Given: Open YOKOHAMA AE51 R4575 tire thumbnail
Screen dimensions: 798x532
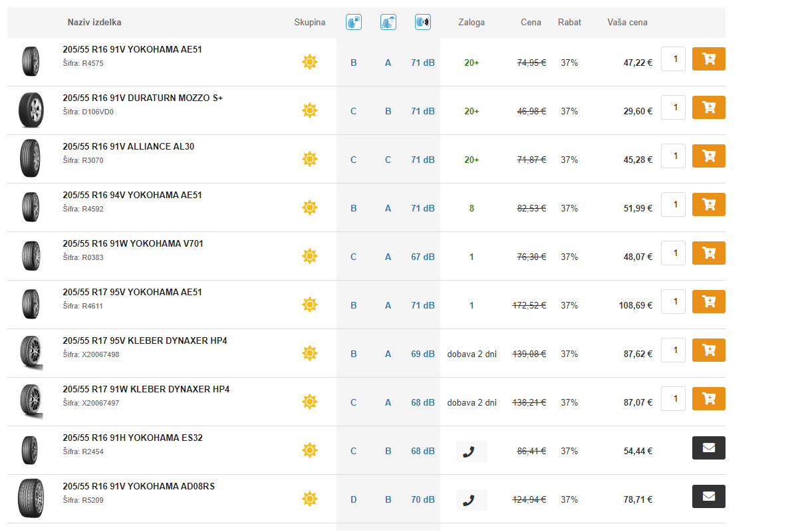Looking at the screenshot, I should [31, 61].
